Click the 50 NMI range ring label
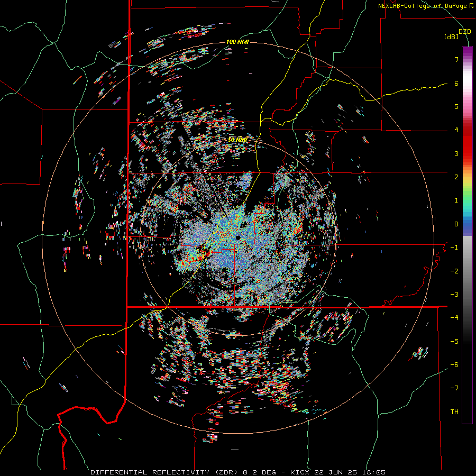The width and height of the screenshot is (476, 476). (x=237, y=140)
